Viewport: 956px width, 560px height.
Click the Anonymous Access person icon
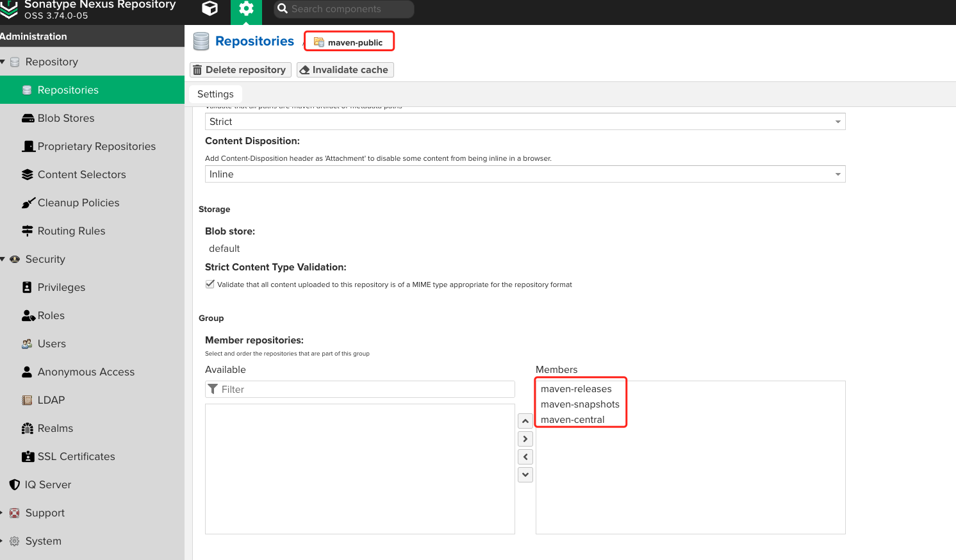[27, 372]
